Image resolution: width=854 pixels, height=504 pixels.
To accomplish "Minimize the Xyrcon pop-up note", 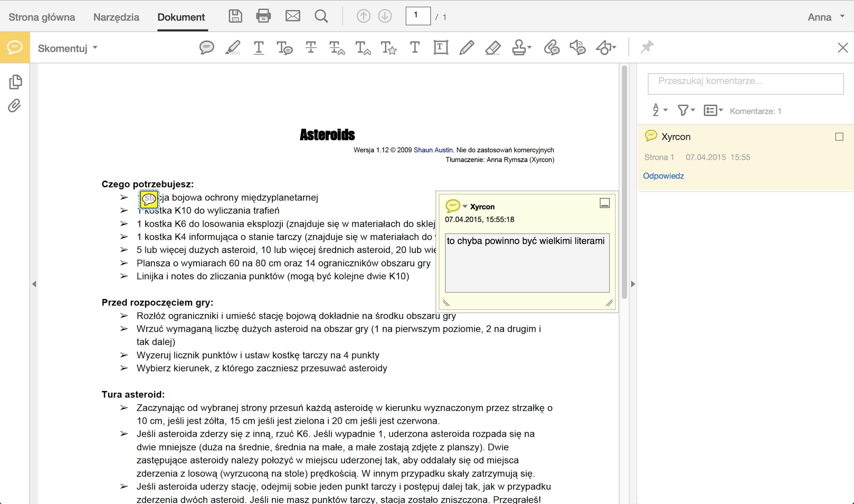I will click(x=605, y=203).
